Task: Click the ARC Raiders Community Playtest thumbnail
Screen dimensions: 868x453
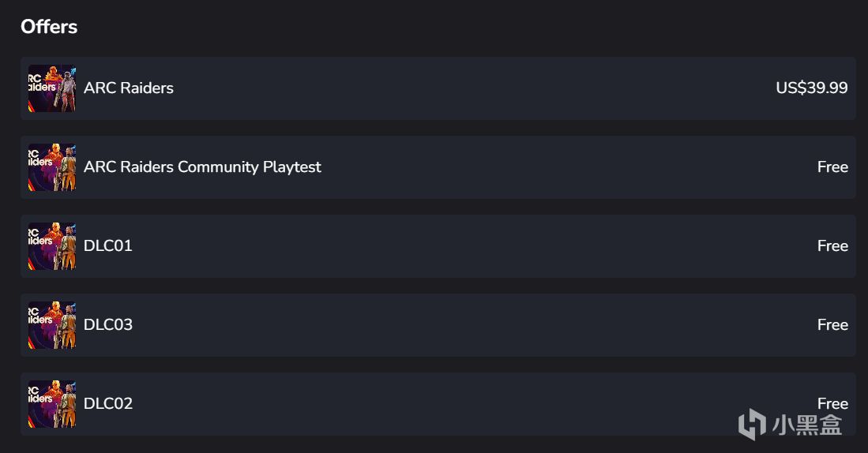Action: coord(52,167)
